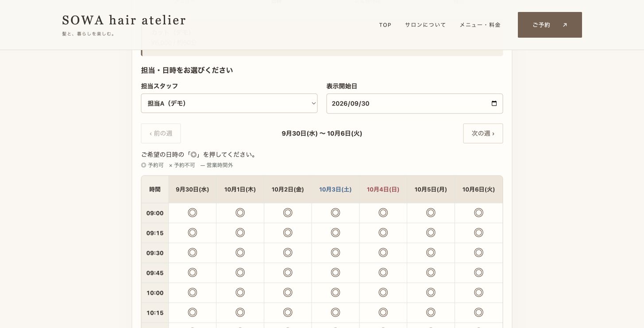Go to the previous week (前の週)
644x328 pixels.
pyautogui.click(x=161, y=133)
